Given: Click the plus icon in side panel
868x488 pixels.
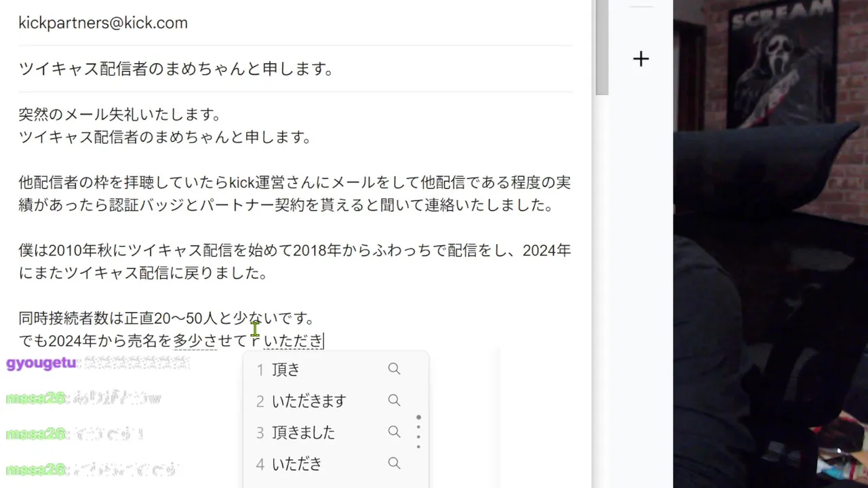Looking at the screenshot, I should click(x=641, y=59).
